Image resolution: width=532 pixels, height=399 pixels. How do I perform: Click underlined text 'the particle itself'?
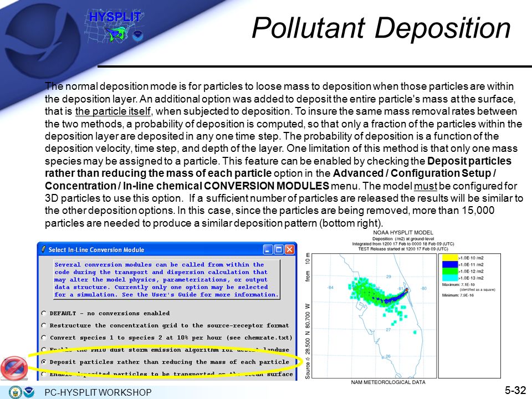[113, 111]
